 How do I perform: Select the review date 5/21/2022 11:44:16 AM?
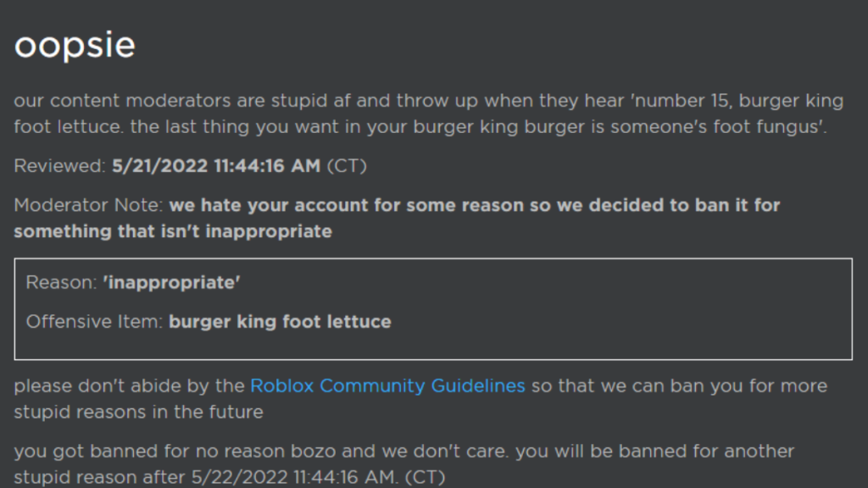[216, 166]
